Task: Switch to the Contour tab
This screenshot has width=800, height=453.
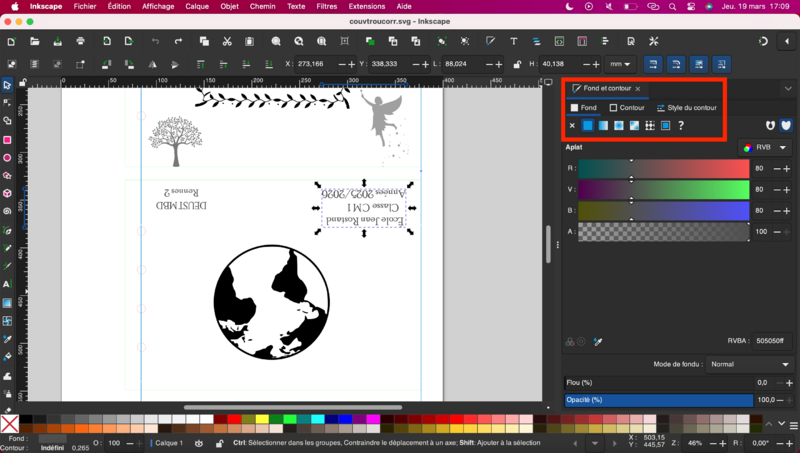Action: pos(627,107)
